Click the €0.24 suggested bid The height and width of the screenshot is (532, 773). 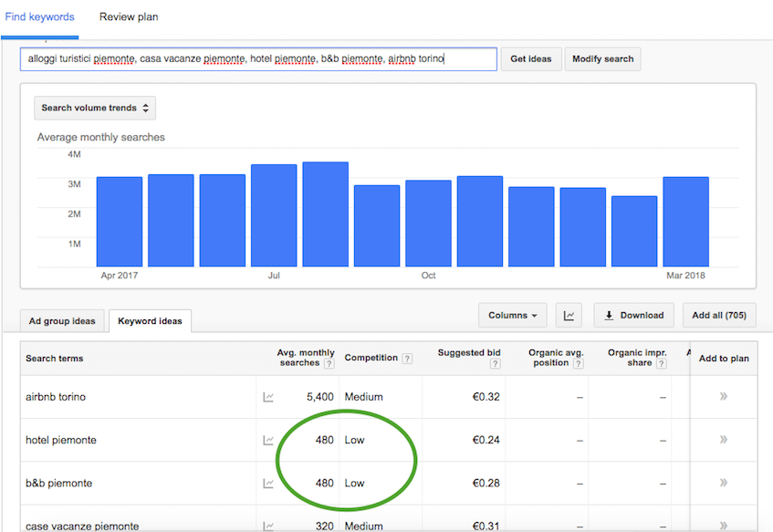486,440
